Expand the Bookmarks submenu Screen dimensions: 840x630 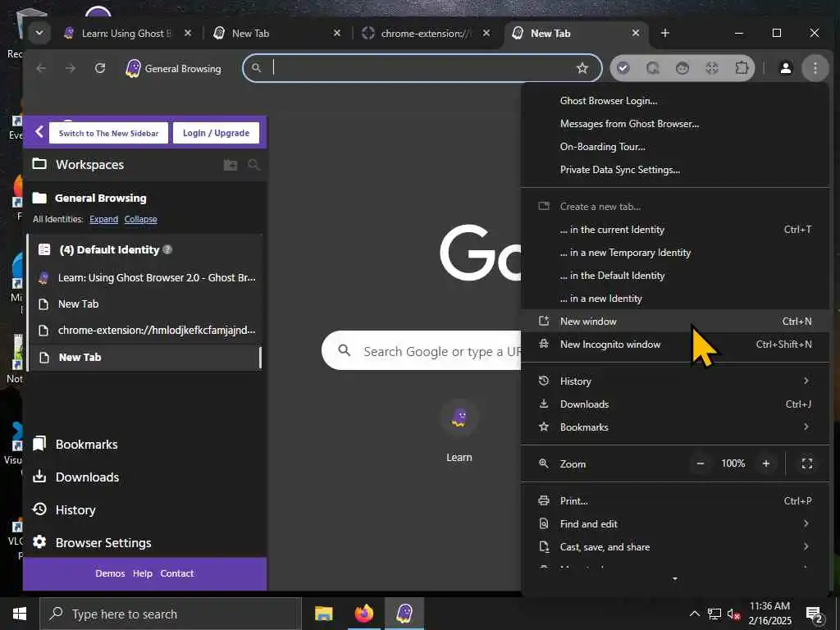tap(675, 427)
